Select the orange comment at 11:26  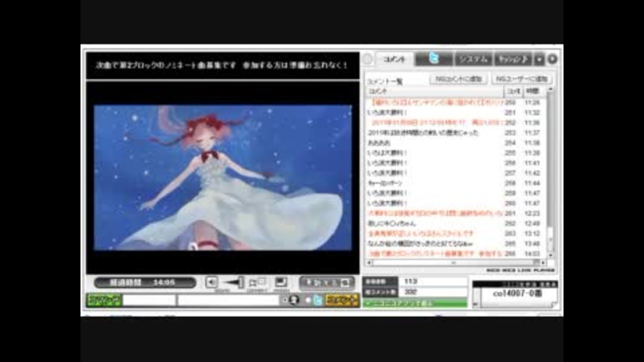pyautogui.click(x=456, y=102)
